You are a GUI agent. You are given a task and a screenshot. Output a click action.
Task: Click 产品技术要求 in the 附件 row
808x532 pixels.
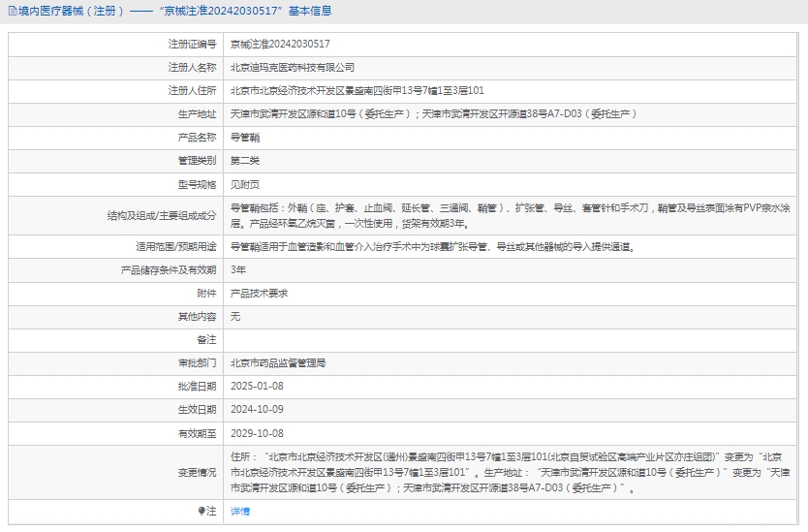[x=259, y=294]
